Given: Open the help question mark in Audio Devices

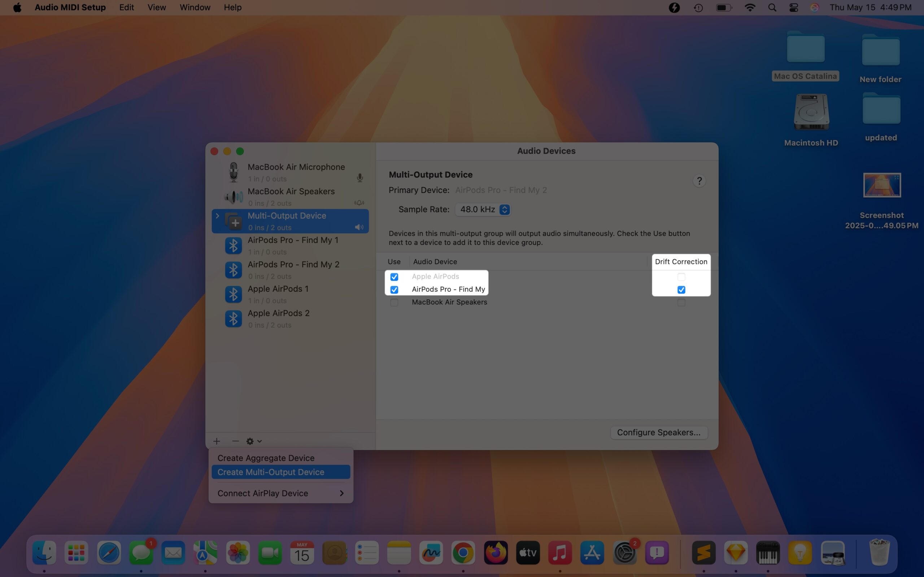Looking at the screenshot, I should (699, 181).
